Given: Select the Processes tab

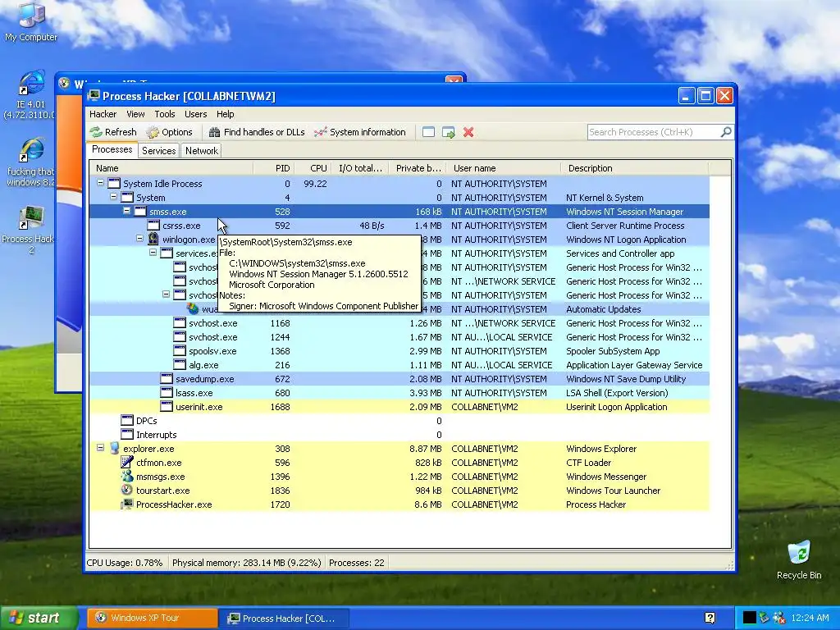Looking at the screenshot, I should 112,149.
